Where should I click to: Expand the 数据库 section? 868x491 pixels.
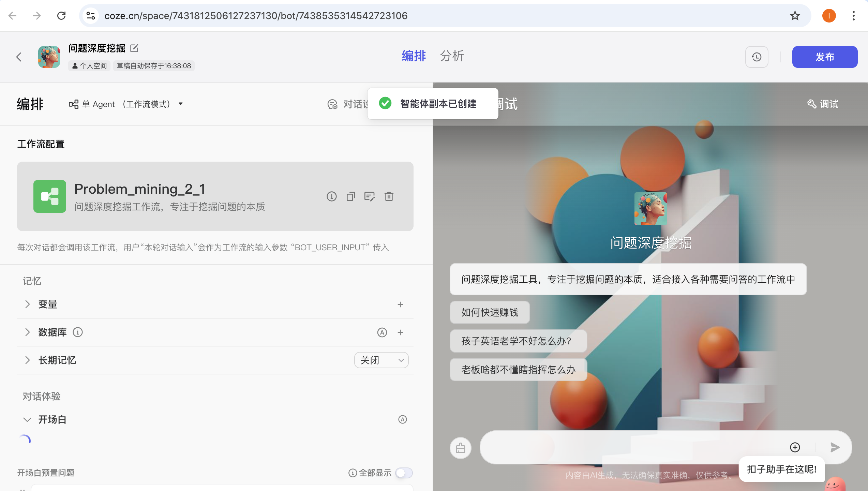click(x=27, y=332)
